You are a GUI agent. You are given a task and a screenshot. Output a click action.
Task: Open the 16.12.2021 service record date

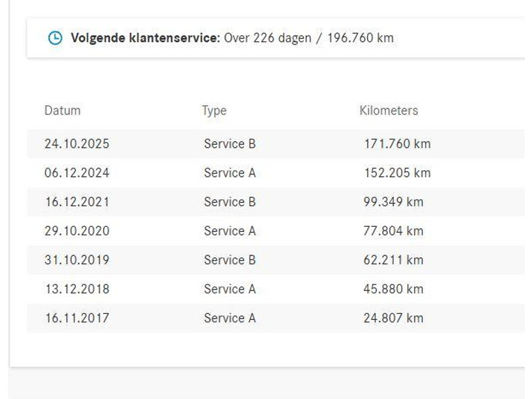pyautogui.click(x=77, y=201)
